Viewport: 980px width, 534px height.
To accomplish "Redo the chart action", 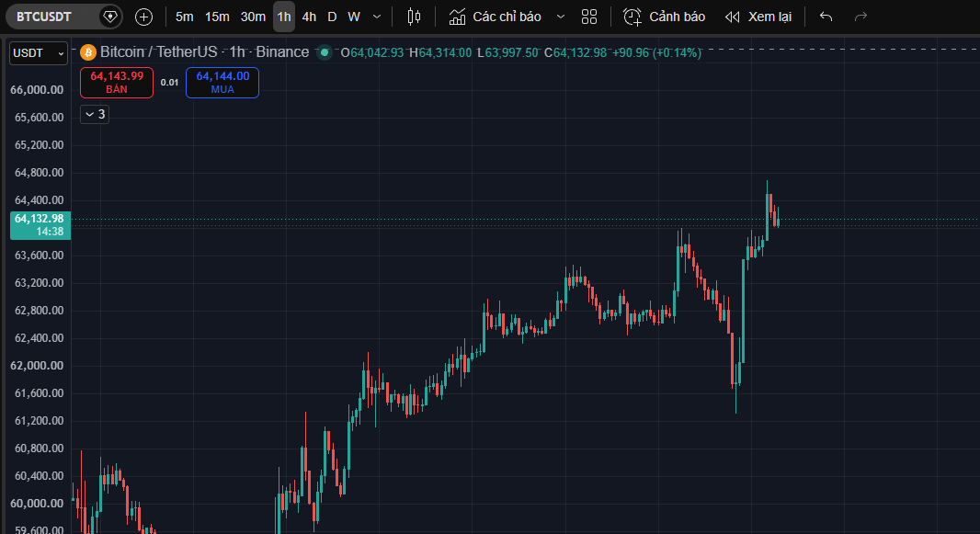I will (x=860, y=17).
